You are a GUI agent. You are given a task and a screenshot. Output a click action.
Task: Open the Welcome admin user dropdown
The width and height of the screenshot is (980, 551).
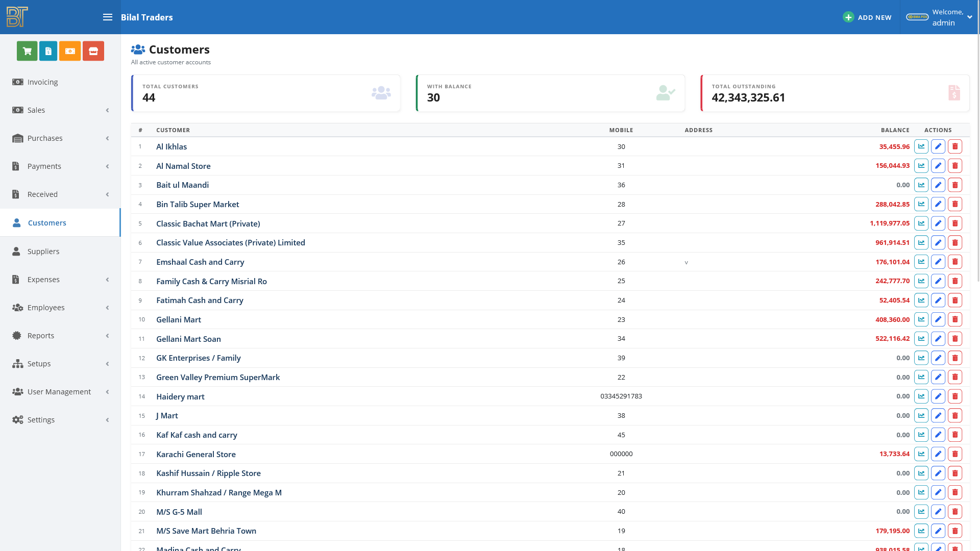point(939,17)
